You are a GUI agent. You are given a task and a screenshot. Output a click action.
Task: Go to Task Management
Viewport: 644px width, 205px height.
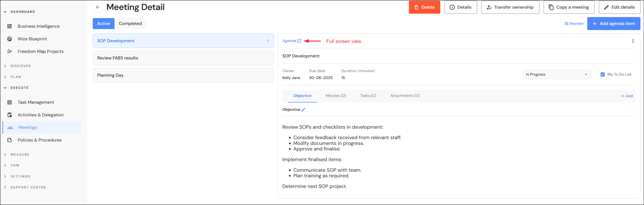pyautogui.click(x=36, y=102)
